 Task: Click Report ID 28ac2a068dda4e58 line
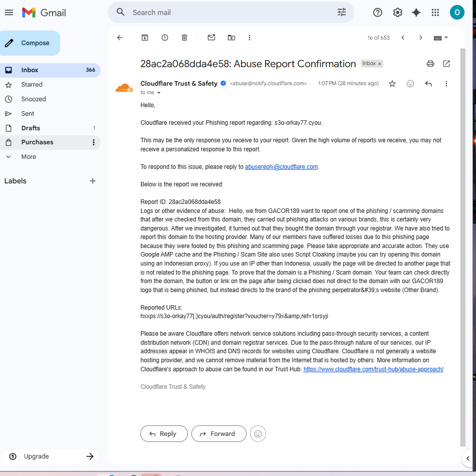click(180, 202)
